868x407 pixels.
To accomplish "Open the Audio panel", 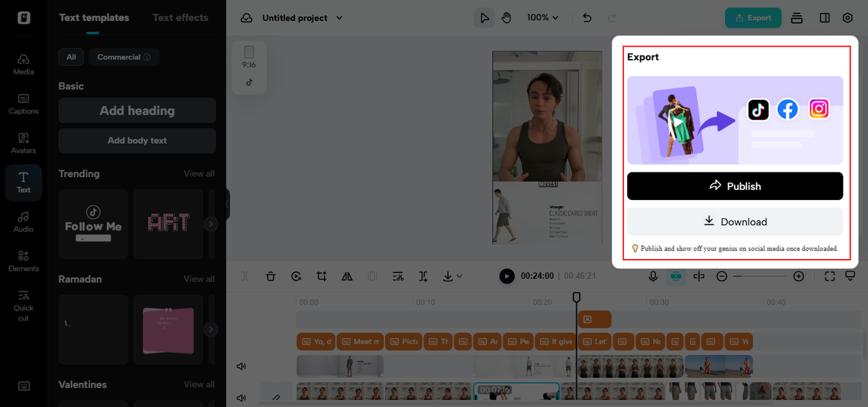I will pyautogui.click(x=24, y=221).
